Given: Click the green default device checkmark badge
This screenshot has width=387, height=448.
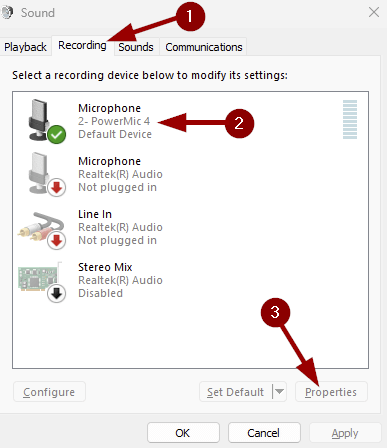Looking at the screenshot, I should click(57, 135).
